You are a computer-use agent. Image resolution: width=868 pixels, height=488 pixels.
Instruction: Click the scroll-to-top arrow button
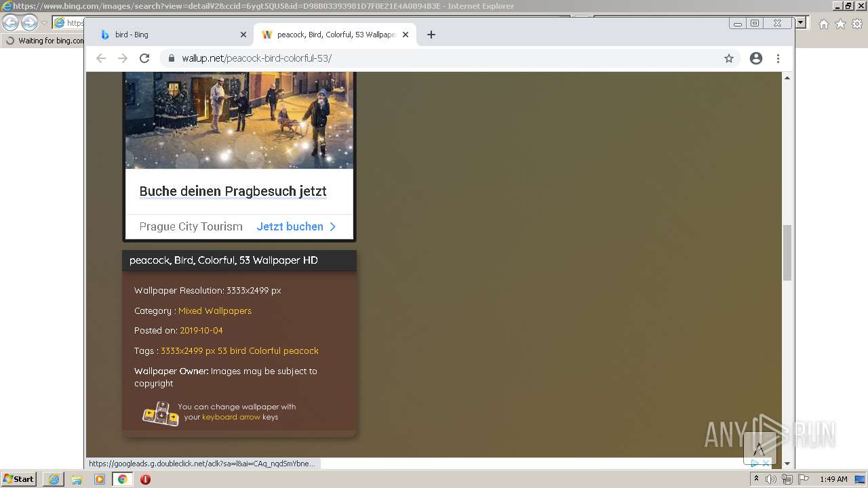tap(759, 448)
